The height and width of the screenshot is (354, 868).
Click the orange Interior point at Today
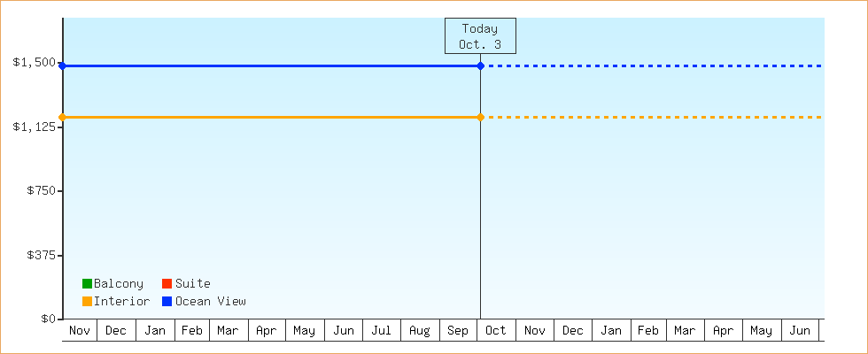pyautogui.click(x=480, y=117)
